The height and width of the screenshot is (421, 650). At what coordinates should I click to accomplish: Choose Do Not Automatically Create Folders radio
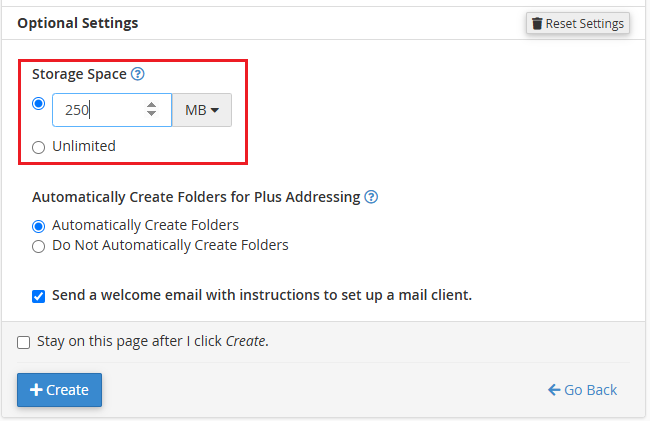pyautogui.click(x=39, y=245)
